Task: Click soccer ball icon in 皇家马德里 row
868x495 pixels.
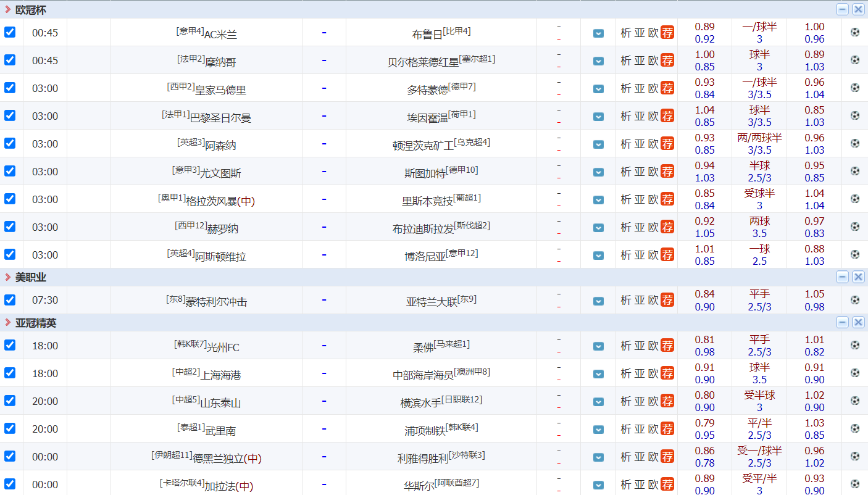Action: pyautogui.click(x=854, y=88)
